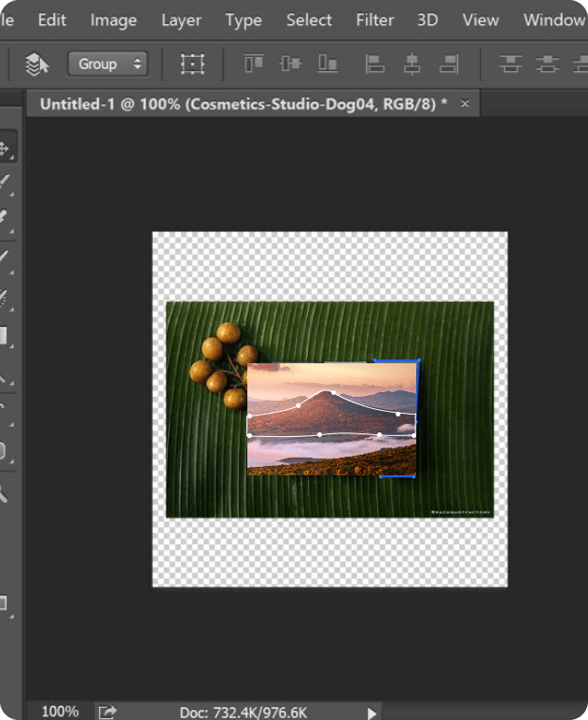Click Align Top Edges icon
Viewport: 588px width, 720px height.
coord(254,64)
